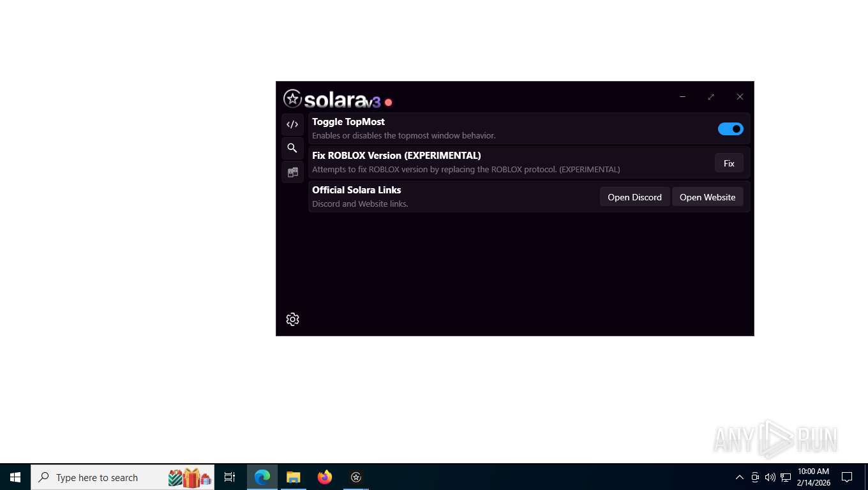Select 'Fix ROBLOX Version (EXPERIMENTAL)' heading

pyautogui.click(x=396, y=156)
